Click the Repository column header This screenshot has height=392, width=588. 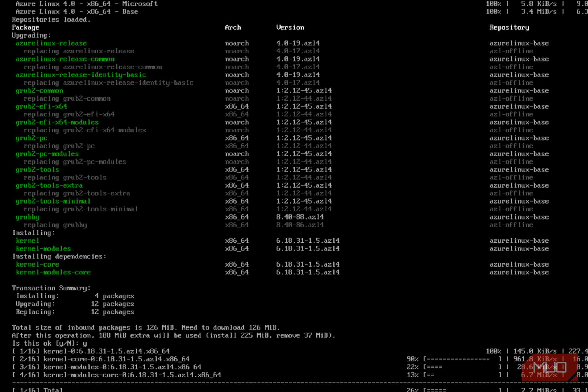(509, 28)
